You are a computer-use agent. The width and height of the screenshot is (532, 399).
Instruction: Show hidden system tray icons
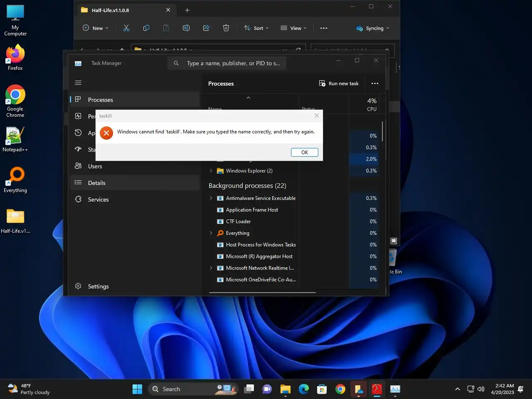458,389
